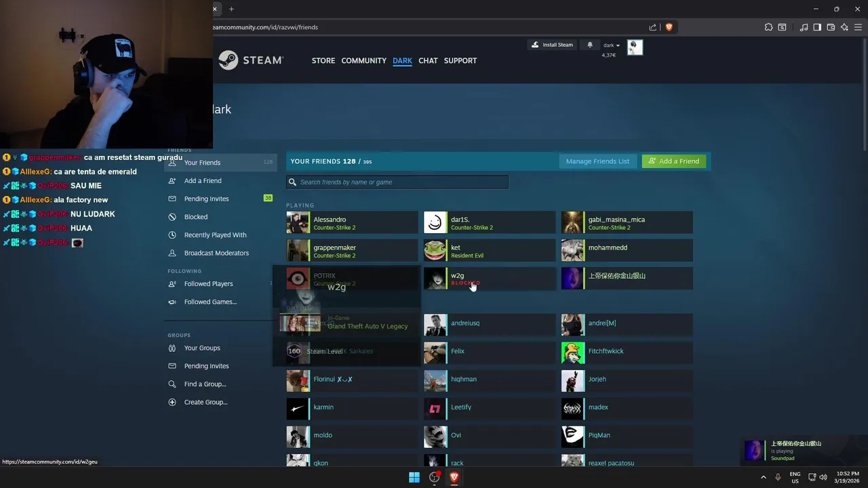Open Your Groups
Viewport: 868px width, 488px height.
click(220, 348)
